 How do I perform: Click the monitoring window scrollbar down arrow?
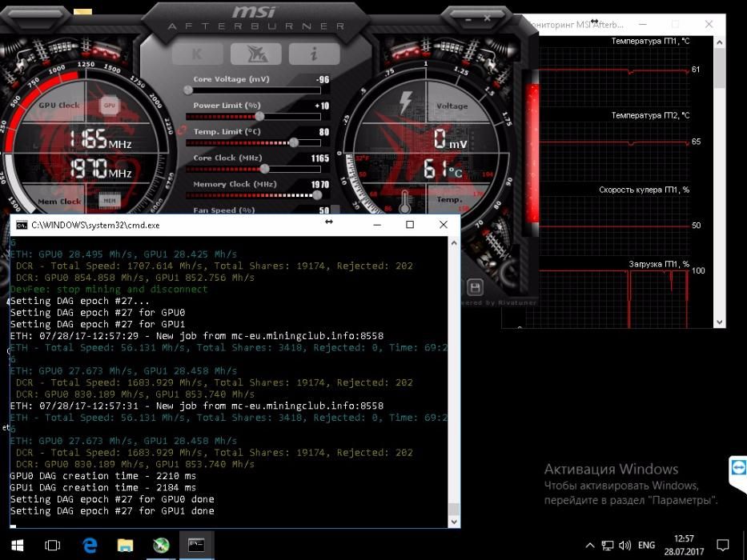[719, 322]
